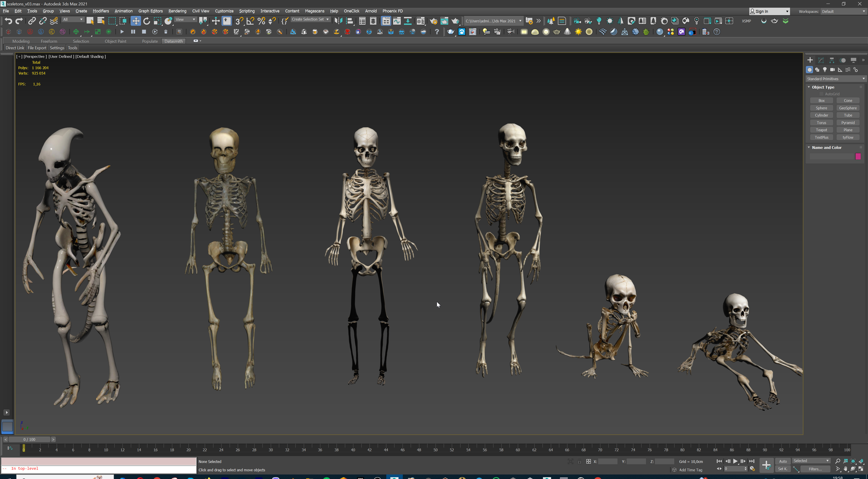Screen dimensions: 868x479
Task: Switch to the Freeform ribbon tab
Action: tap(49, 41)
